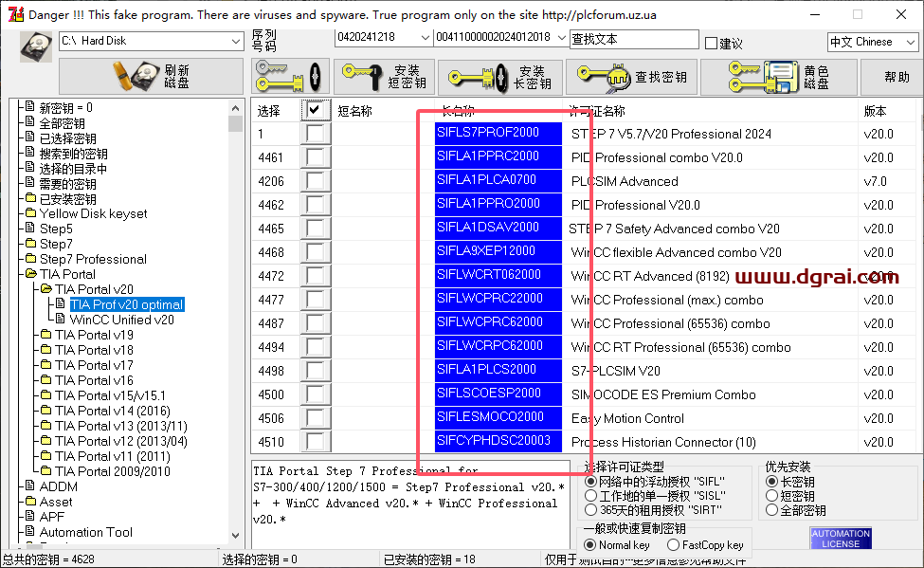
Task: Click the refresh disk button
Action: coord(152,77)
